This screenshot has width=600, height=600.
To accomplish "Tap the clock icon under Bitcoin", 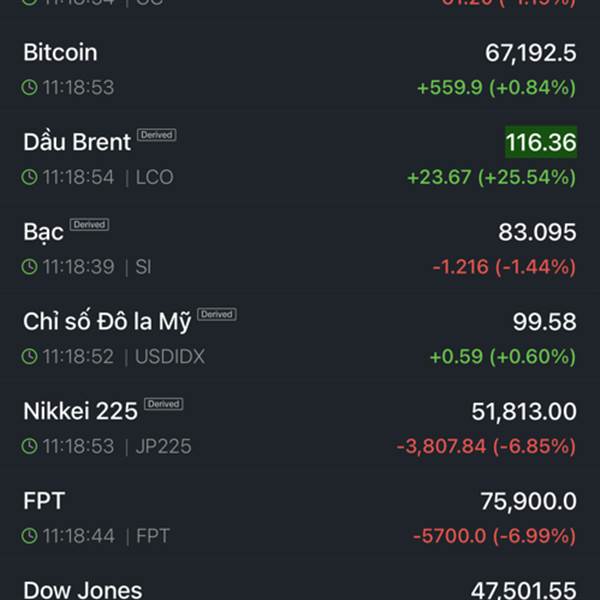I will [30, 88].
